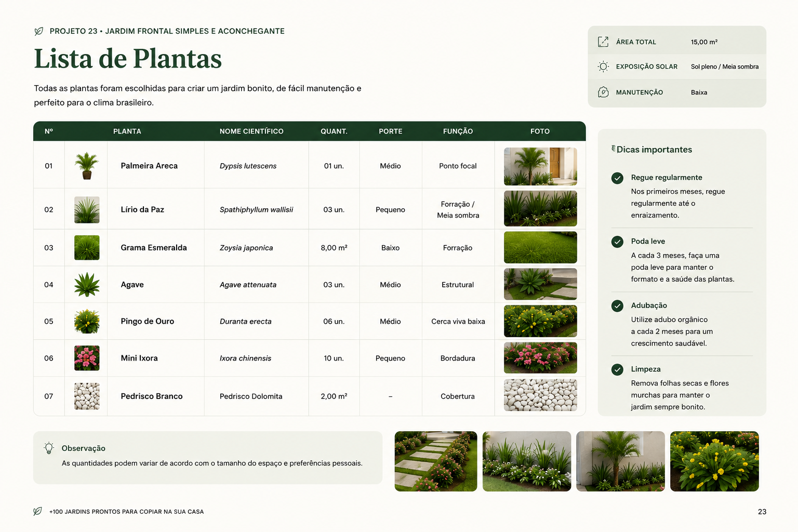Click the checkmark beside Poda leve
The height and width of the screenshot is (532, 798).
tap(617, 242)
